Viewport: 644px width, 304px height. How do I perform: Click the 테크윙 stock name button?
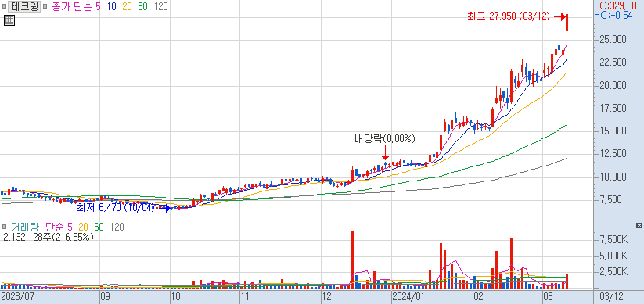(23, 7)
